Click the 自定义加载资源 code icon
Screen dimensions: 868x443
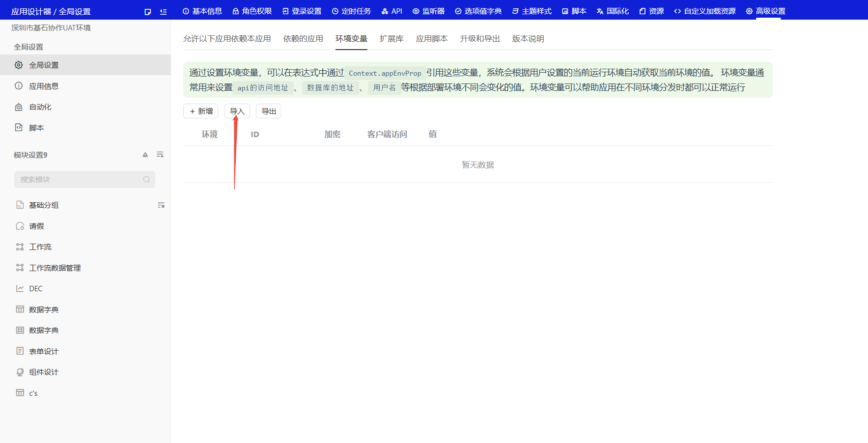tap(677, 11)
